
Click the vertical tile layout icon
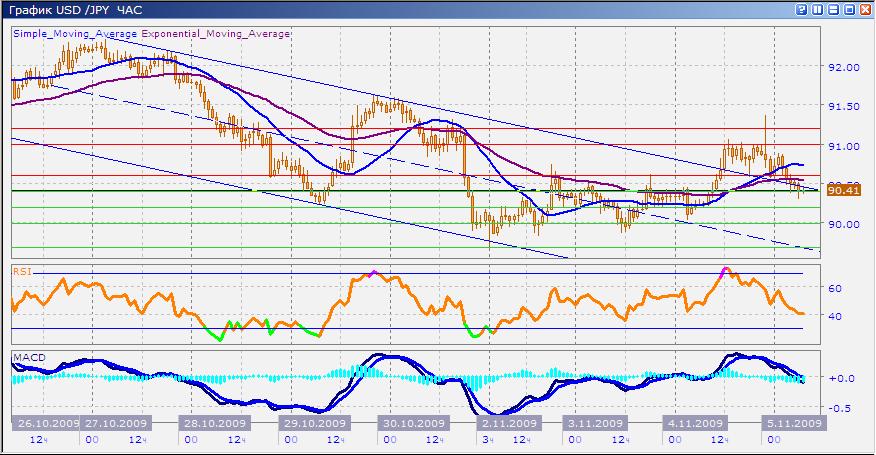(819, 9)
